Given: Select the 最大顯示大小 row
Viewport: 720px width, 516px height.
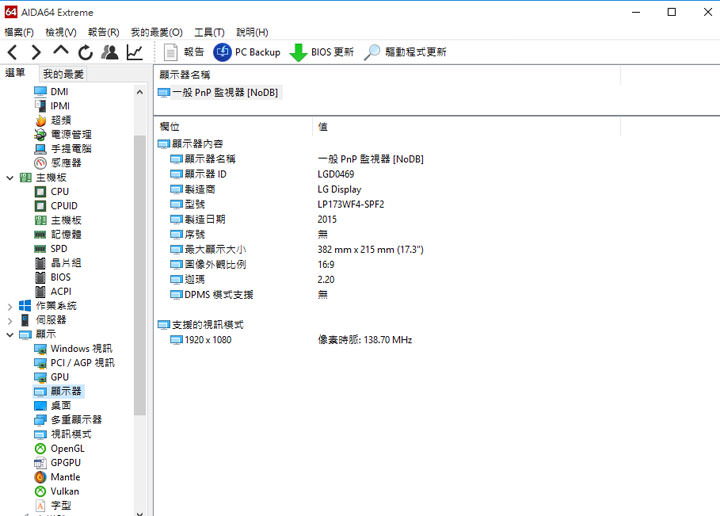Looking at the screenshot, I should click(297, 250).
